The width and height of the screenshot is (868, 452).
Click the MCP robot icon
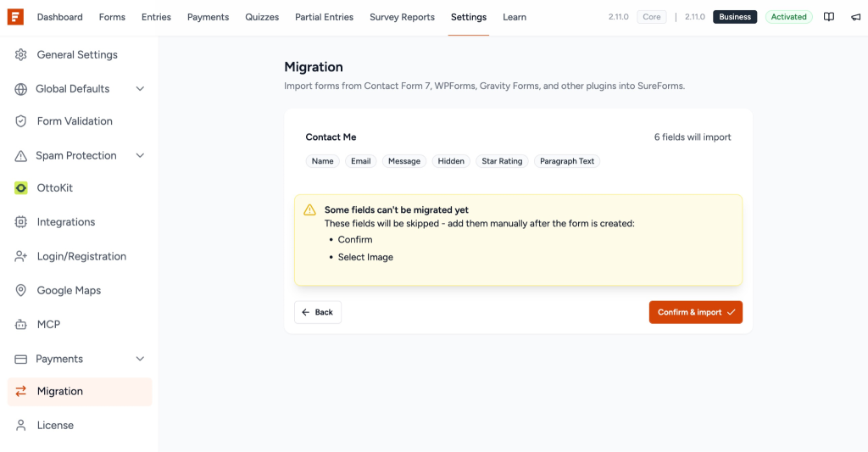21,325
